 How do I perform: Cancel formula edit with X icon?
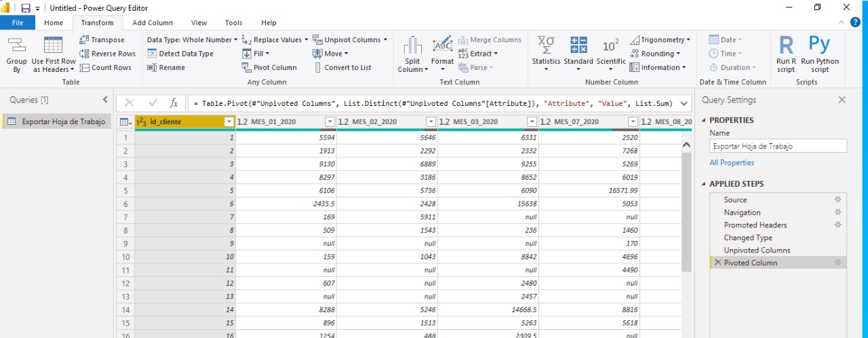[130, 103]
